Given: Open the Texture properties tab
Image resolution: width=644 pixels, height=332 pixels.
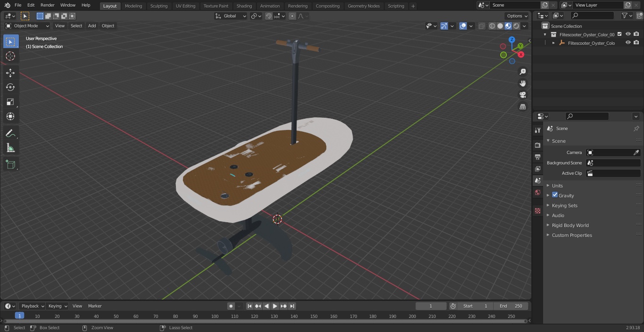Looking at the screenshot, I should (x=537, y=211).
